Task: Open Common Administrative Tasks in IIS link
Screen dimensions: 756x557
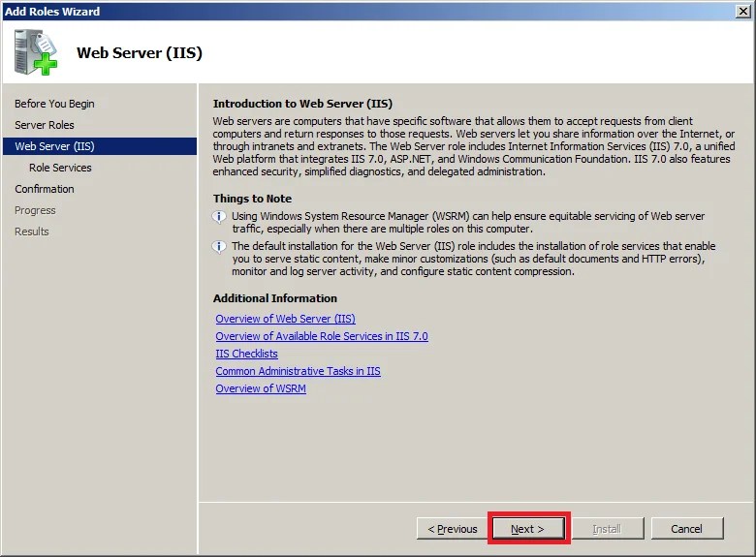Action: click(298, 371)
